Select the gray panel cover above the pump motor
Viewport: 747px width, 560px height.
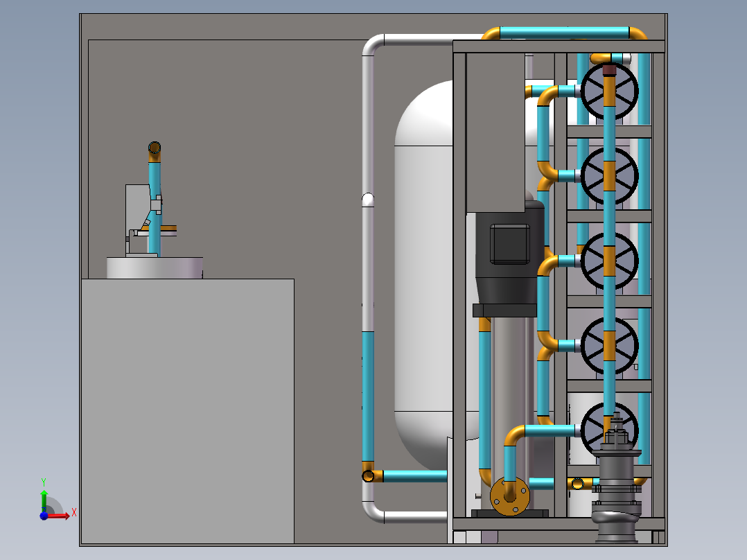point(495,132)
